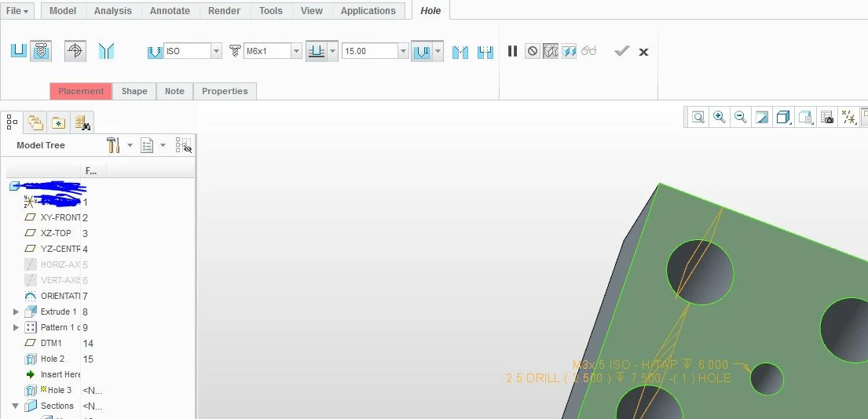The width and height of the screenshot is (868, 419).
Task: Click the Model Tree show list icon
Action: (147, 145)
